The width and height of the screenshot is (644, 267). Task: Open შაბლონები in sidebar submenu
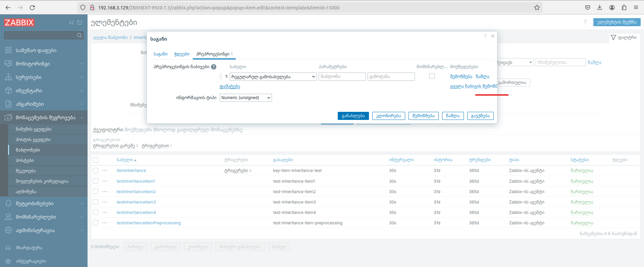tap(28, 150)
